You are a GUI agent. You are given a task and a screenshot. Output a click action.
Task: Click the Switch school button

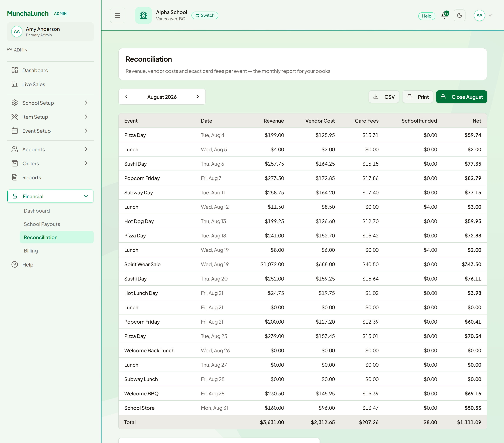(205, 15)
